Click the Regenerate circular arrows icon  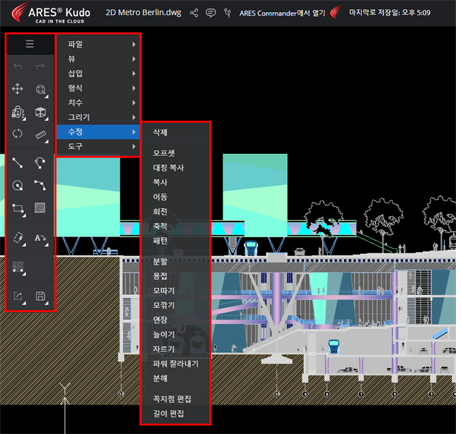coord(18,134)
